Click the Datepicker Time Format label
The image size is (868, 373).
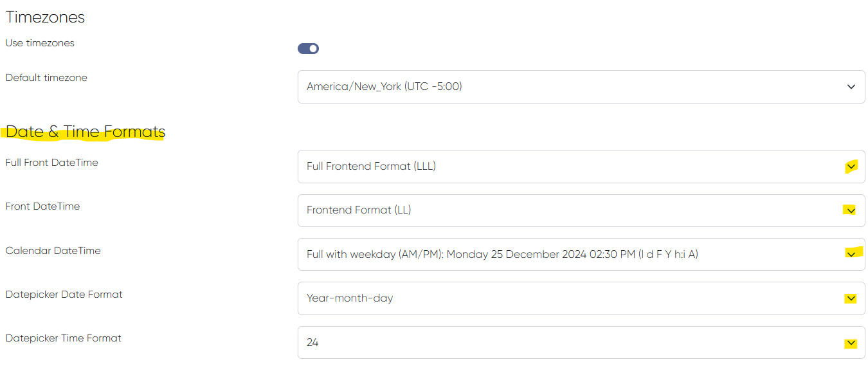[64, 338]
